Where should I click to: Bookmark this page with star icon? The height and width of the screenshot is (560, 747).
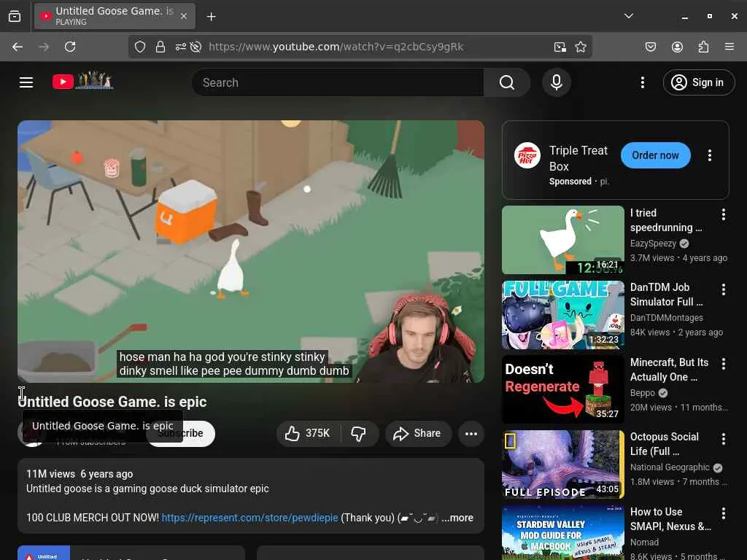[580, 47]
